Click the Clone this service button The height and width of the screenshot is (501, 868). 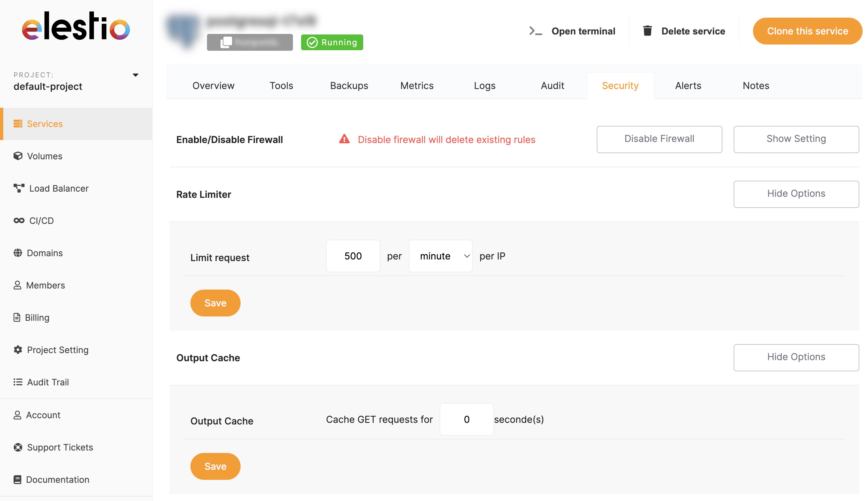[808, 31]
